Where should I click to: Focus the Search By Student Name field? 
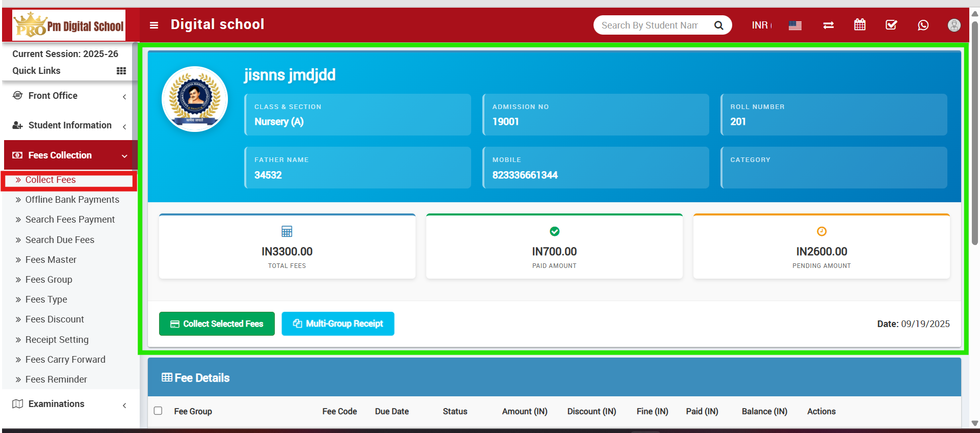click(x=650, y=25)
